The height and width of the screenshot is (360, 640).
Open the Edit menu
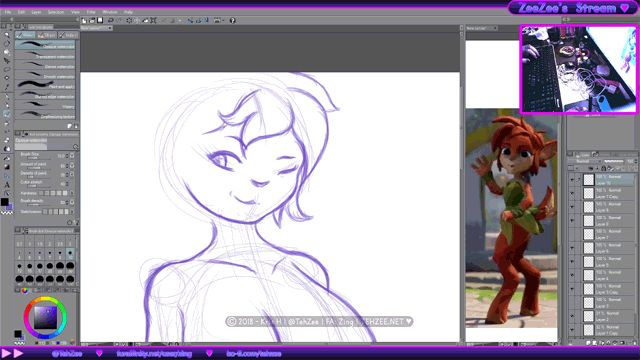coord(21,12)
